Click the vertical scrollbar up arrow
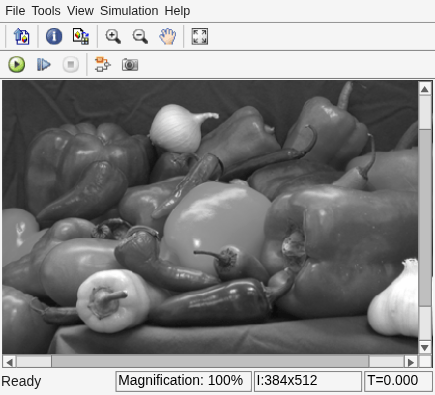Image resolution: width=435 pixels, height=395 pixels. tap(425, 89)
